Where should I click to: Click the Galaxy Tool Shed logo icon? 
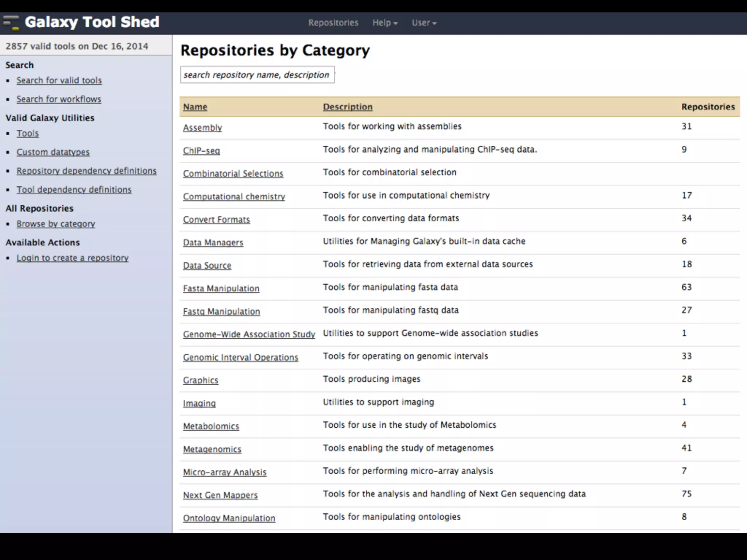(x=11, y=23)
